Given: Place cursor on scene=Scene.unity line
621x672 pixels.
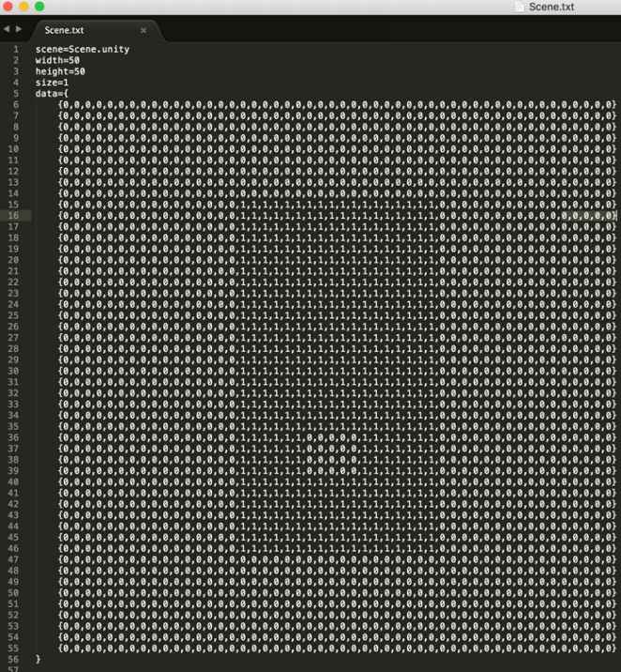Looking at the screenshot, I should [83, 49].
